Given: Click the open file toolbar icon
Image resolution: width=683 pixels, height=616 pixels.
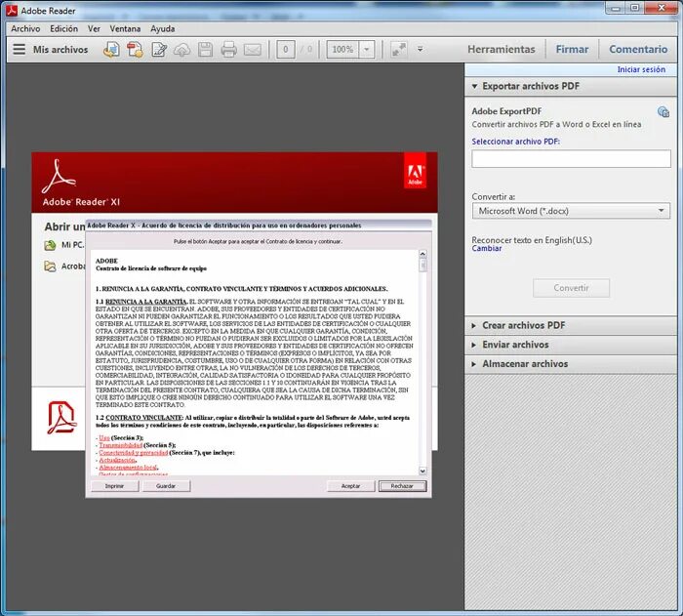Looking at the screenshot, I should (x=111, y=49).
